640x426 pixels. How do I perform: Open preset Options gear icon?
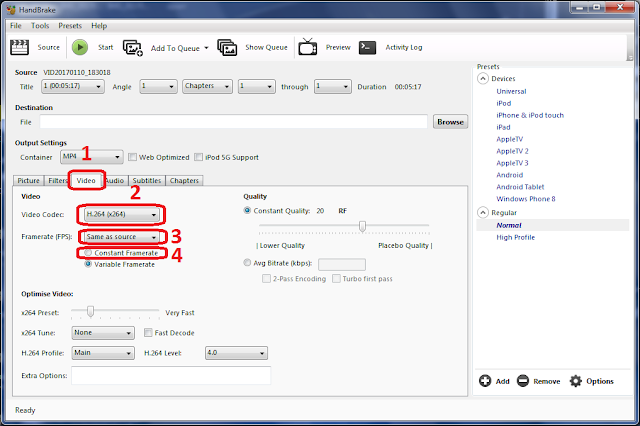coord(576,381)
